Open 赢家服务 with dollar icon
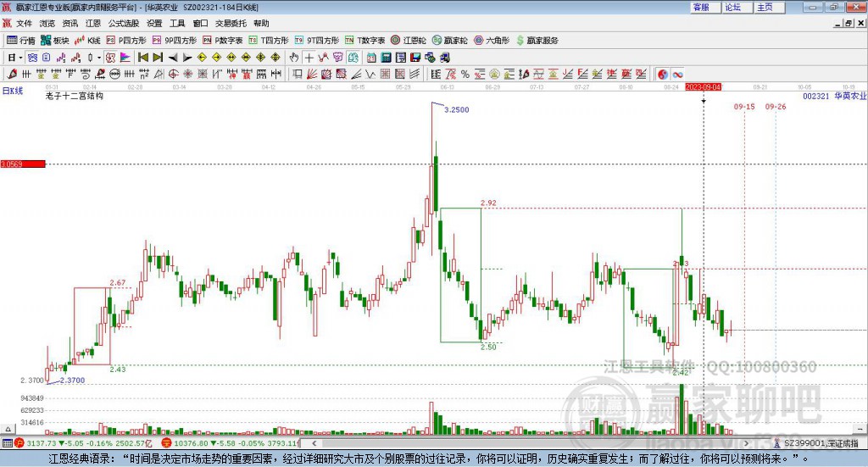The image size is (868, 467). click(537, 41)
